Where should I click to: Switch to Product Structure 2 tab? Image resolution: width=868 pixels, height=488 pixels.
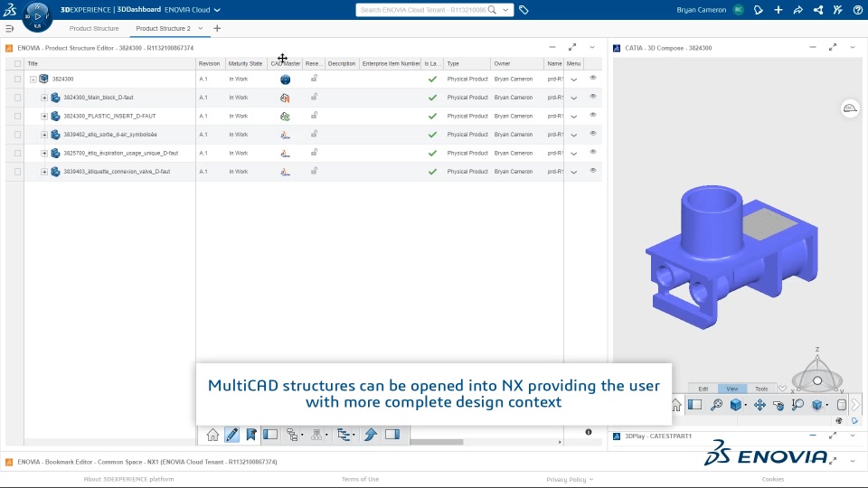point(163,28)
